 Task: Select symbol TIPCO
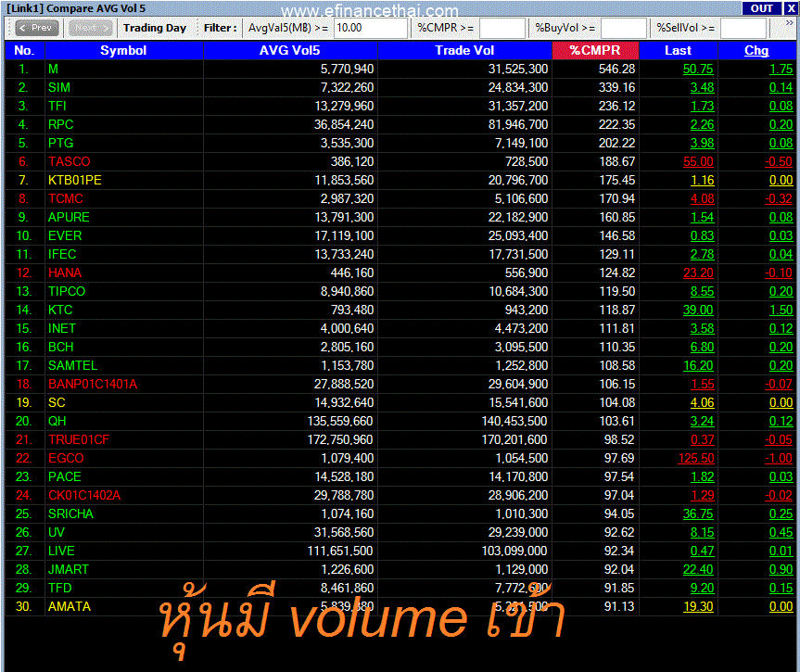(x=67, y=291)
